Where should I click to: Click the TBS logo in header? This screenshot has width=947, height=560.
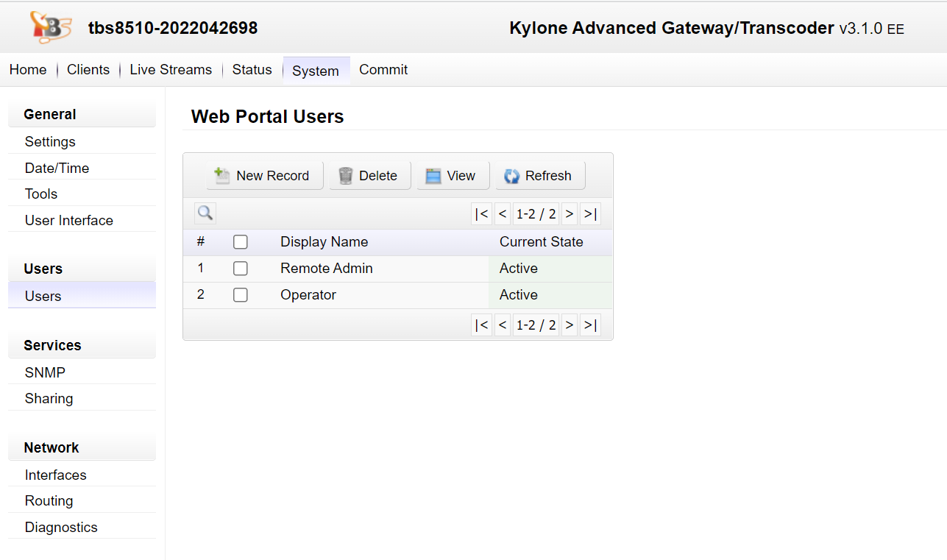[x=50, y=28]
